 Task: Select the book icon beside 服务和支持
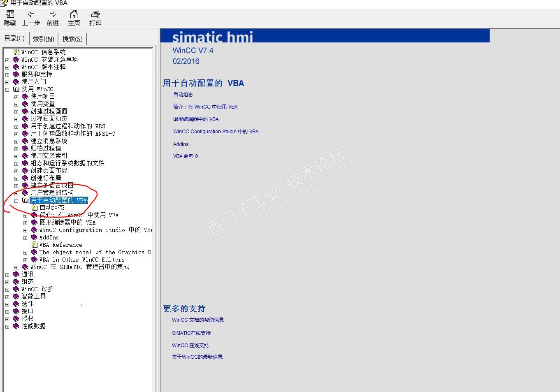click(16, 74)
